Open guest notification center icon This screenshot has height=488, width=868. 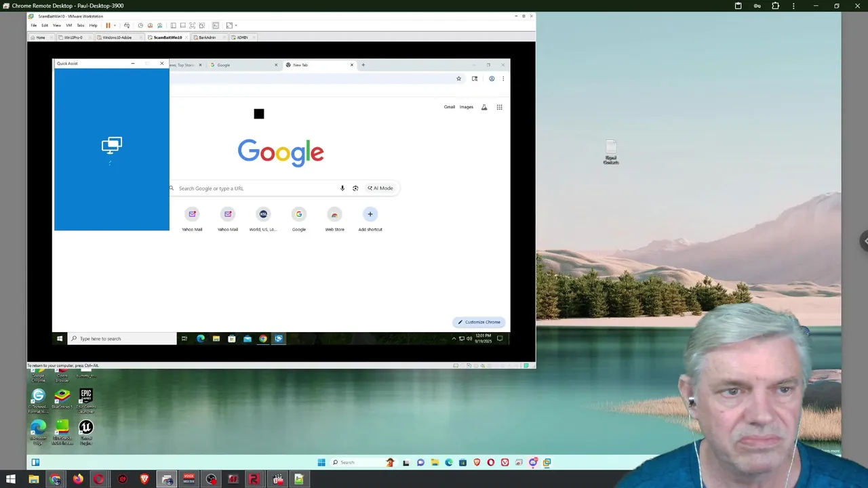point(500,338)
